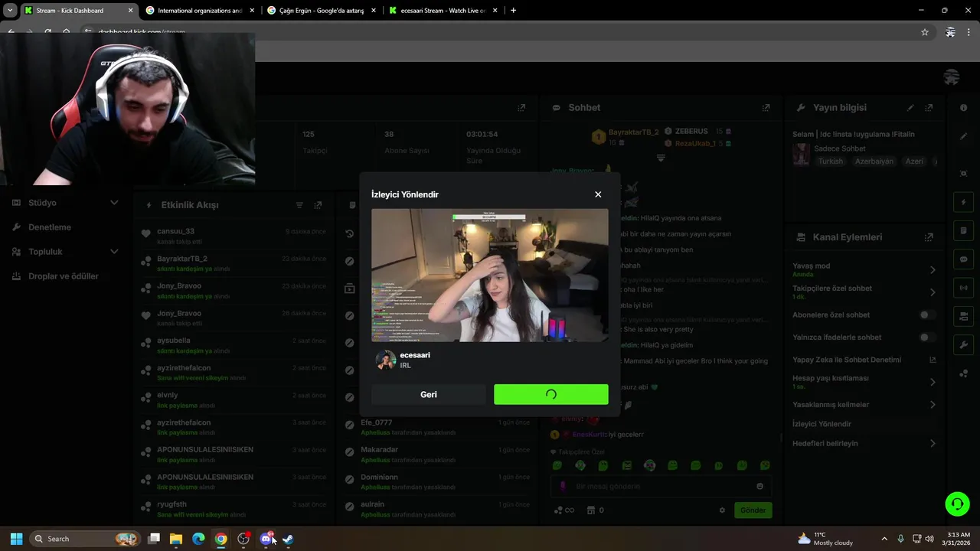Open the chat bubble icon in right sidebar
Screen dimensions: 980x551
point(963,259)
